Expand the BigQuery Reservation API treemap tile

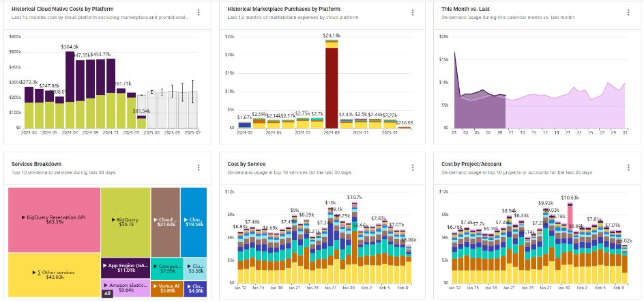pyautogui.click(x=53, y=219)
